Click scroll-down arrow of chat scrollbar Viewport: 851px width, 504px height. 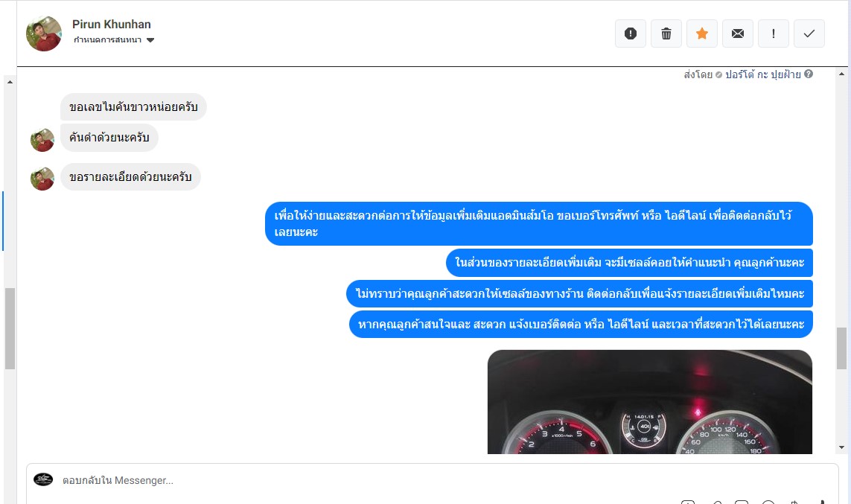point(842,447)
